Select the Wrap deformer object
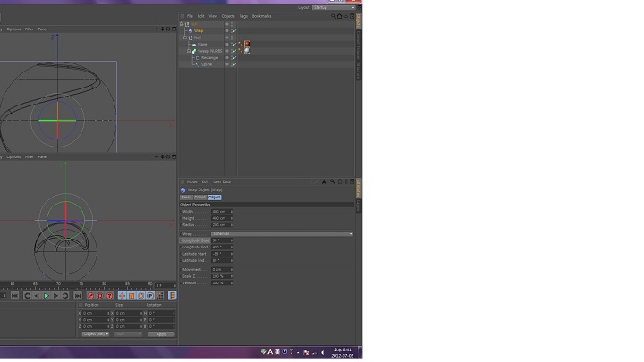 pyautogui.click(x=199, y=31)
